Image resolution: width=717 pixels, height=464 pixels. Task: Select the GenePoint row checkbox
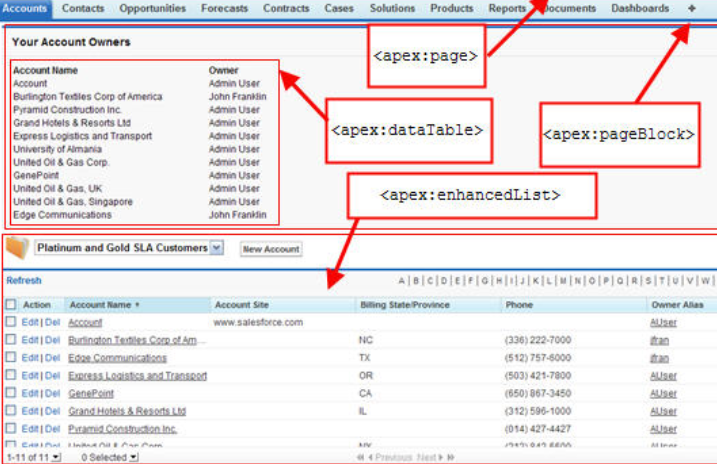10,394
